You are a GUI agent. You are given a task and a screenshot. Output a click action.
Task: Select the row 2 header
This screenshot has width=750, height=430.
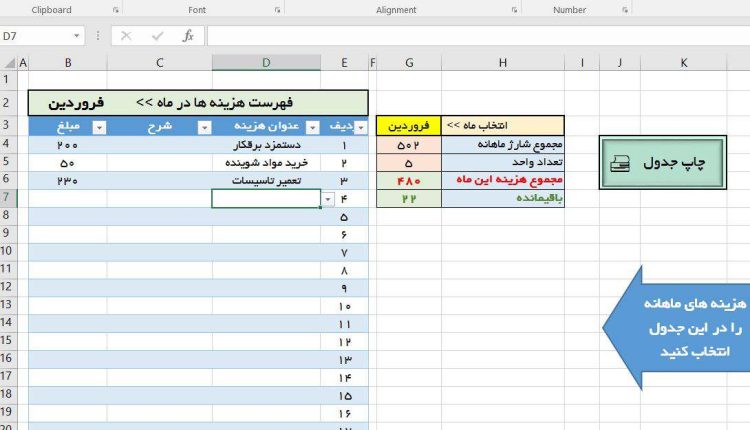click(x=7, y=102)
